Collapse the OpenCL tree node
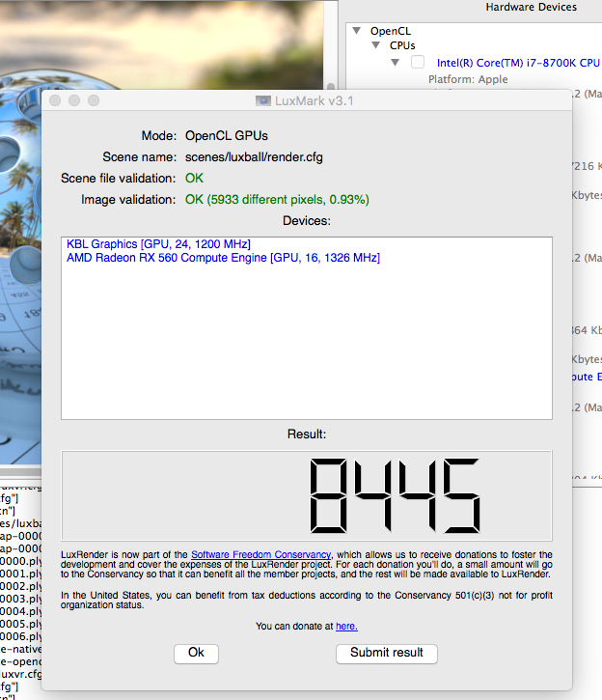The width and height of the screenshot is (602, 700). (x=356, y=31)
